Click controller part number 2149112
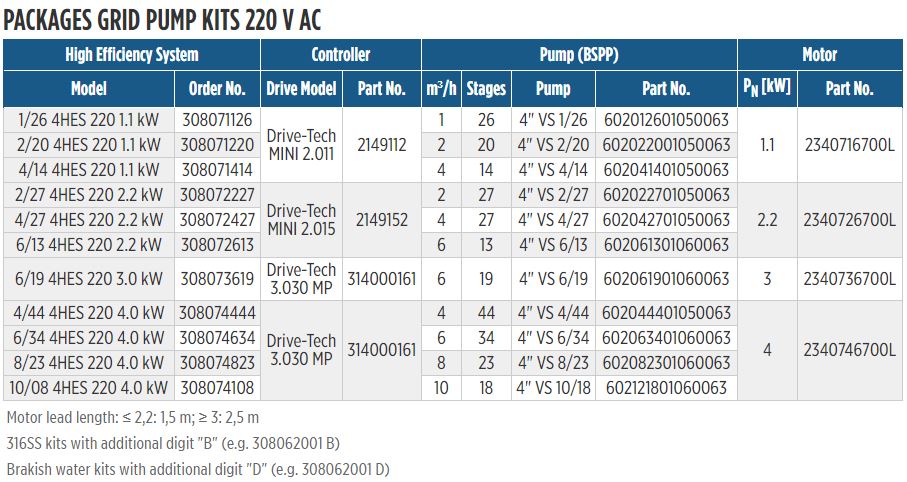Screen dimensions: 907x482 [x=382, y=145]
